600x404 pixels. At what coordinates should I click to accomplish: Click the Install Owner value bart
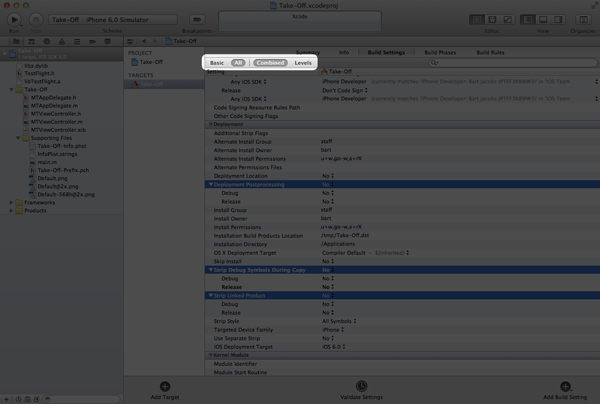tap(326, 218)
